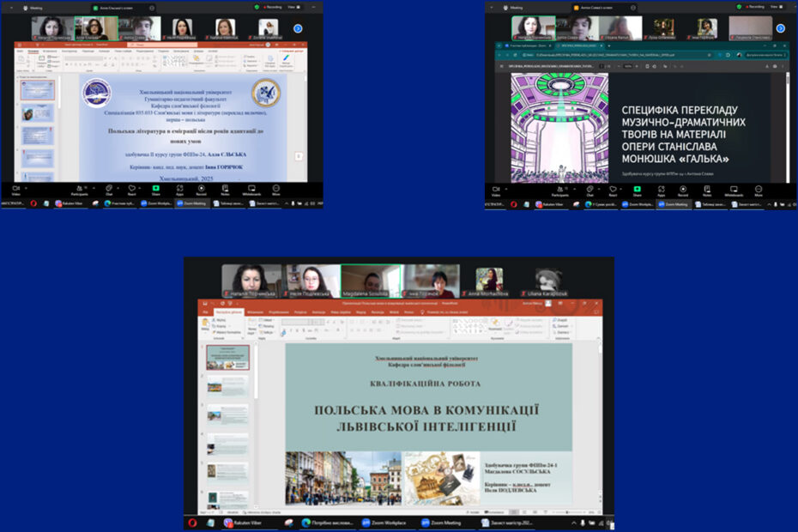
Task: Expand View dropdown in Polish emigration literature Zoom meeting
Action: pyautogui.click(x=293, y=7)
